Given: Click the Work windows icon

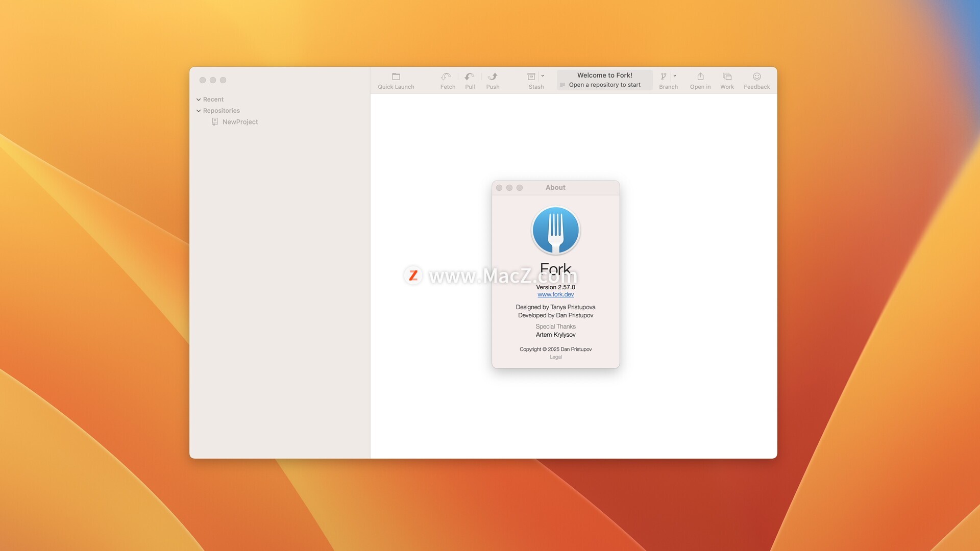Looking at the screenshot, I should pyautogui.click(x=727, y=77).
